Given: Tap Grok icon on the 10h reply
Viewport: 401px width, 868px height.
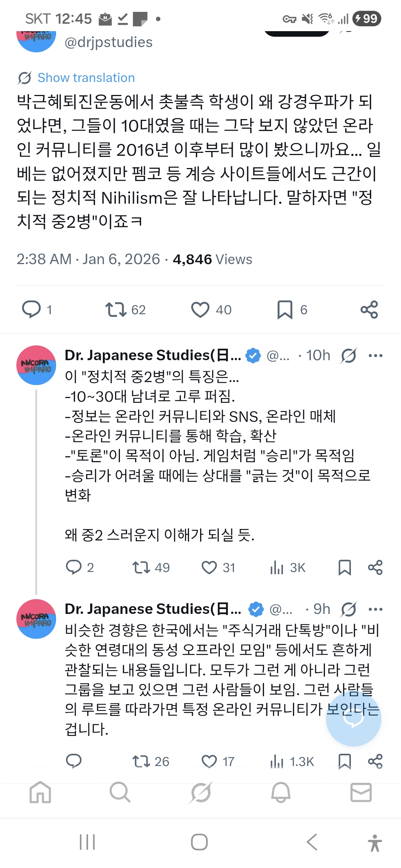Looking at the screenshot, I should click(x=349, y=356).
